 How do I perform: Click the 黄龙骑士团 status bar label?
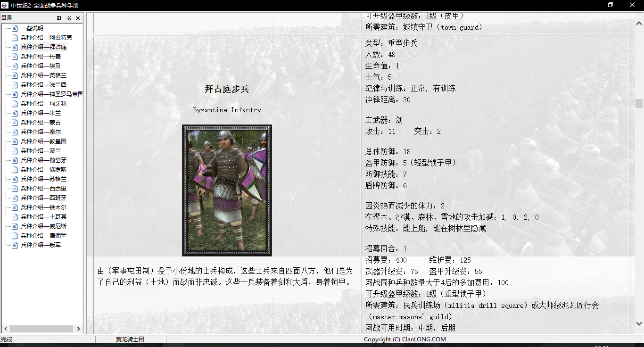coord(130,339)
